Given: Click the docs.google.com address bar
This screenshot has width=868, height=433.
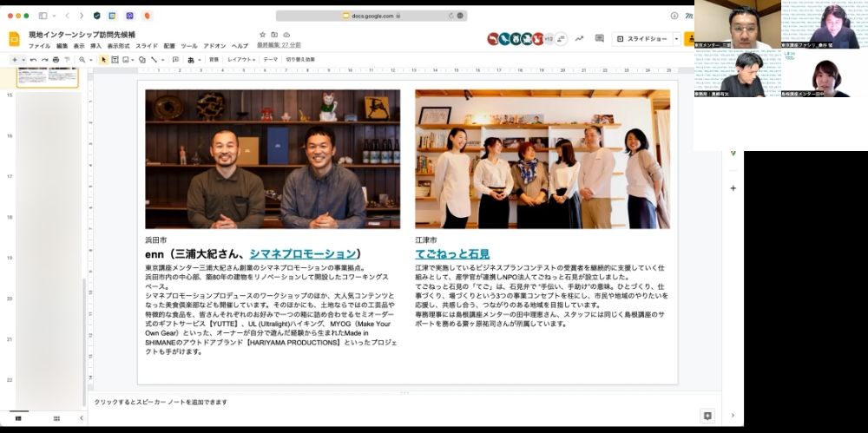Looking at the screenshot, I should click(372, 16).
